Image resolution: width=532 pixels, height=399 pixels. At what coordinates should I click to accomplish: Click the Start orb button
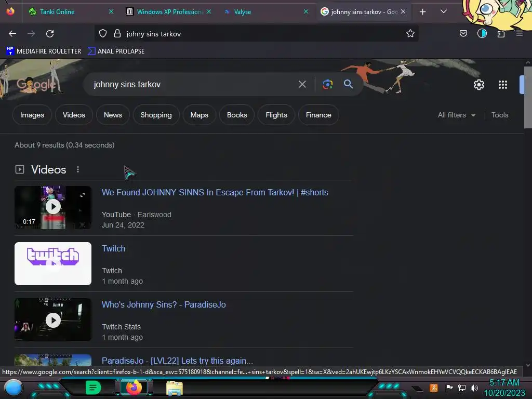click(13, 388)
